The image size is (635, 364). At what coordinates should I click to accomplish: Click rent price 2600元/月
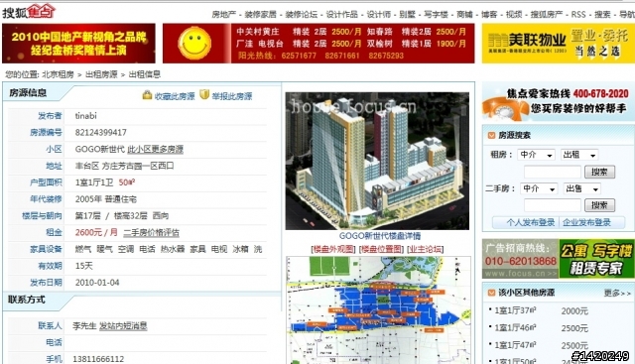(x=96, y=232)
